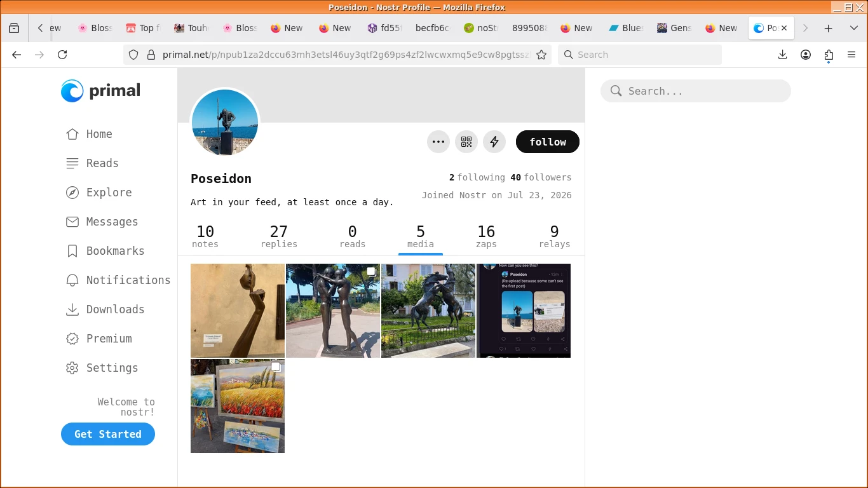List all tabs with dropdown arrow
The height and width of the screenshot is (488, 868).
(x=854, y=28)
